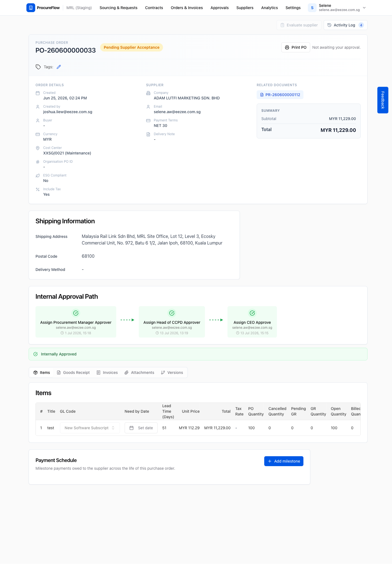Click the 68100 postal code value
The width and height of the screenshot is (392, 568).
tap(88, 256)
